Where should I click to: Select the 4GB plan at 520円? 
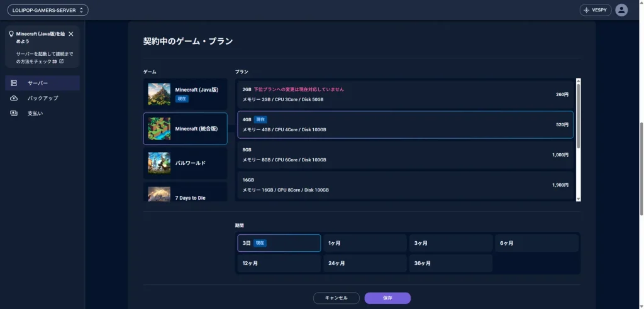pyautogui.click(x=406, y=125)
